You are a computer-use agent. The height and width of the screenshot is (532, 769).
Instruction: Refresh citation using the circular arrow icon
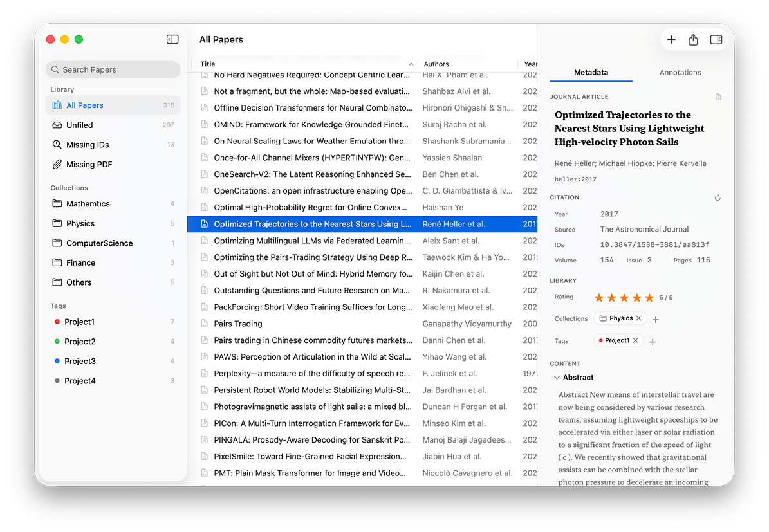pos(718,197)
